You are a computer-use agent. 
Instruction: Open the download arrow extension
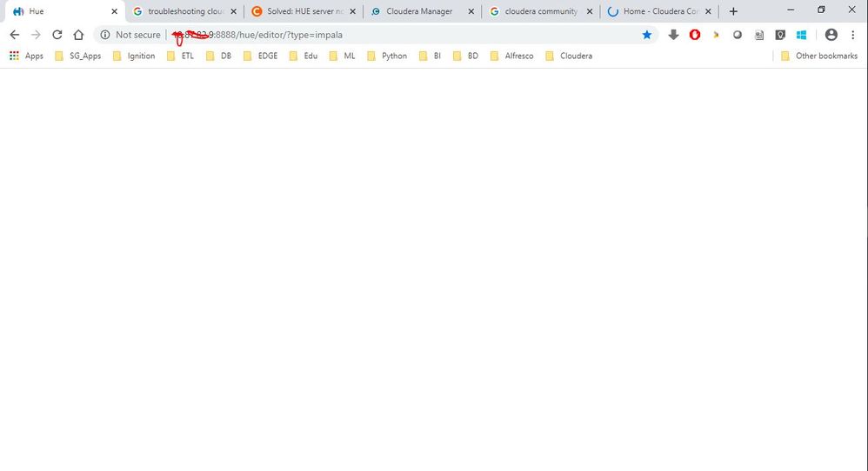pos(673,35)
